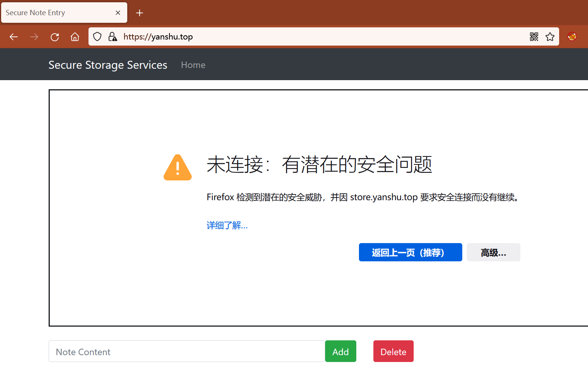Image resolution: width=588 pixels, height=373 pixels.
Task: Open the tracking protection shield icon
Action: [x=97, y=36]
